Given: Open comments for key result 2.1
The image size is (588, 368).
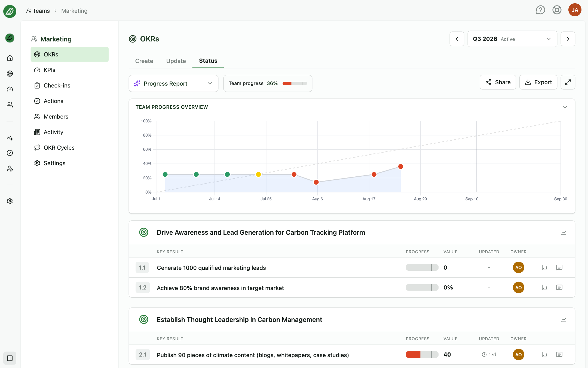Looking at the screenshot, I should click(x=559, y=355).
